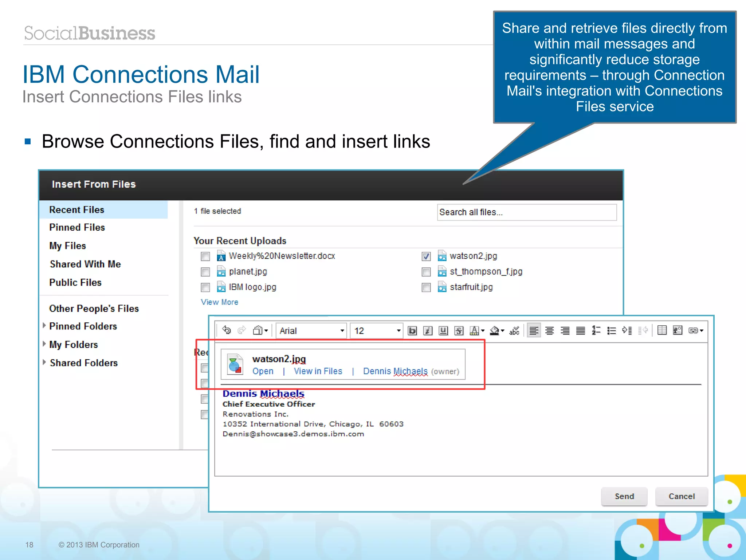The width and height of the screenshot is (746, 560).
Task: Decrease paragraph indent
Action: 643,330
